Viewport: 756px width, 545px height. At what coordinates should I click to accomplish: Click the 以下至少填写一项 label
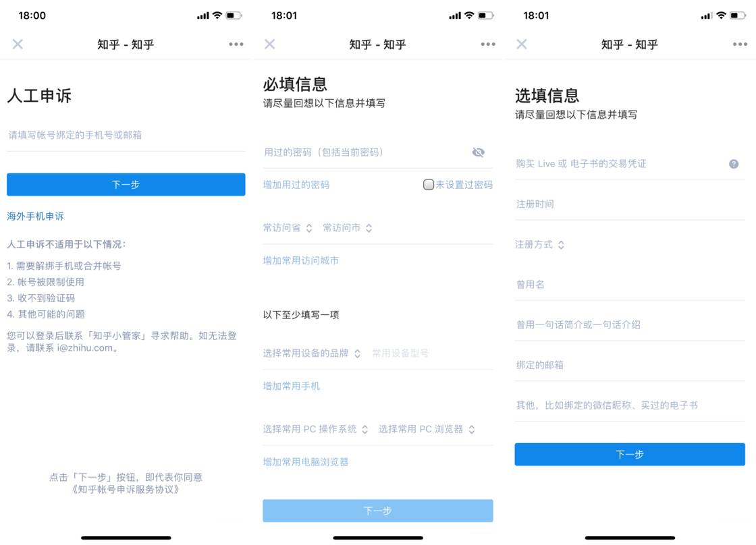point(301,315)
